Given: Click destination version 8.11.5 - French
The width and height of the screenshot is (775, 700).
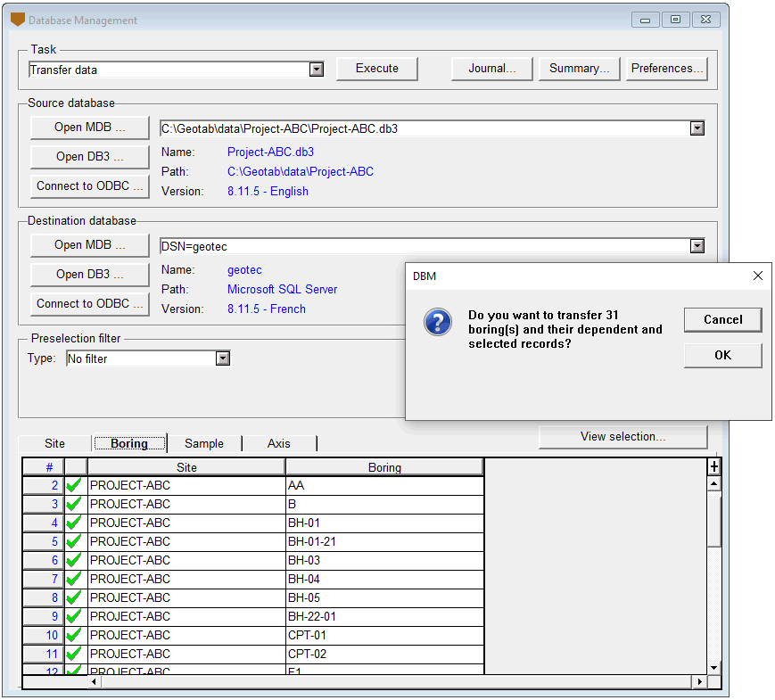Looking at the screenshot, I should click(266, 309).
